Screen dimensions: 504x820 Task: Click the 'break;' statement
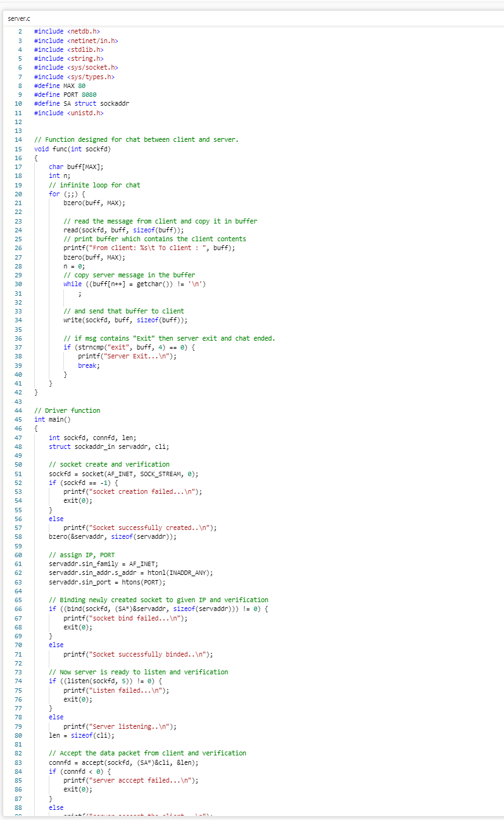pos(89,365)
